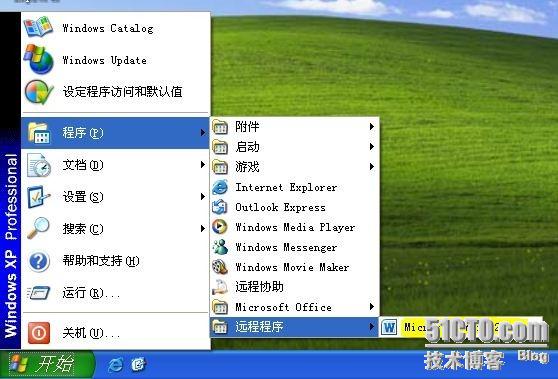Expand 启动 submenu arrow

(x=372, y=146)
